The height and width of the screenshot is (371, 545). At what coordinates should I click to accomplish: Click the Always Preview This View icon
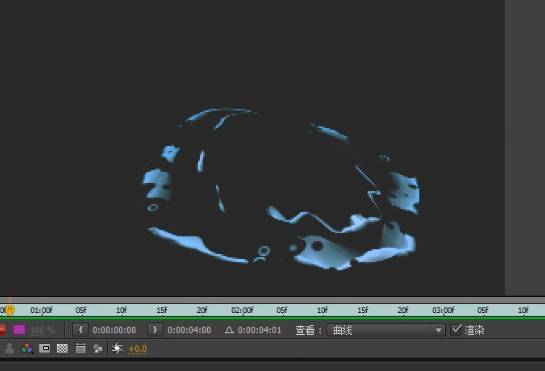[x=9, y=348]
